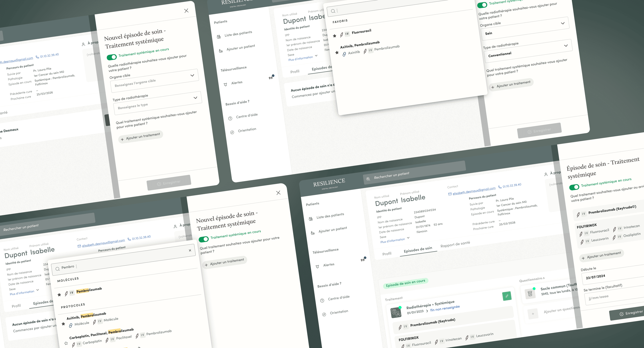Viewport: 644px width, 348px height.
Task: Click Ajouter un traitement in top-left panel
Action: (141, 137)
